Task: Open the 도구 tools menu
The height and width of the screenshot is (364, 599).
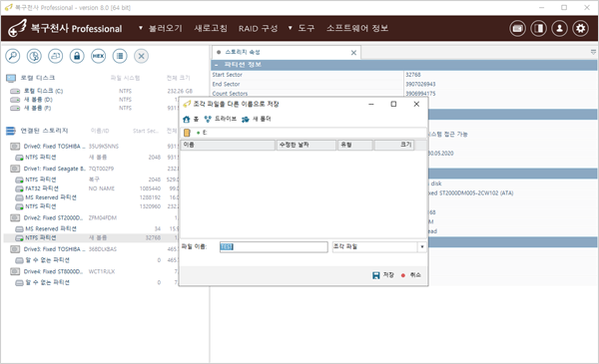Action: click(x=306, y=28)
